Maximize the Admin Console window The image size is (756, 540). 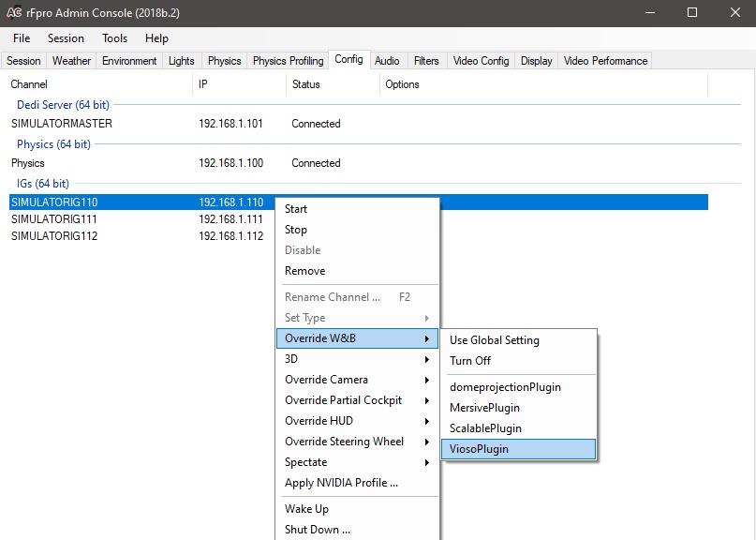pos(692,13)
